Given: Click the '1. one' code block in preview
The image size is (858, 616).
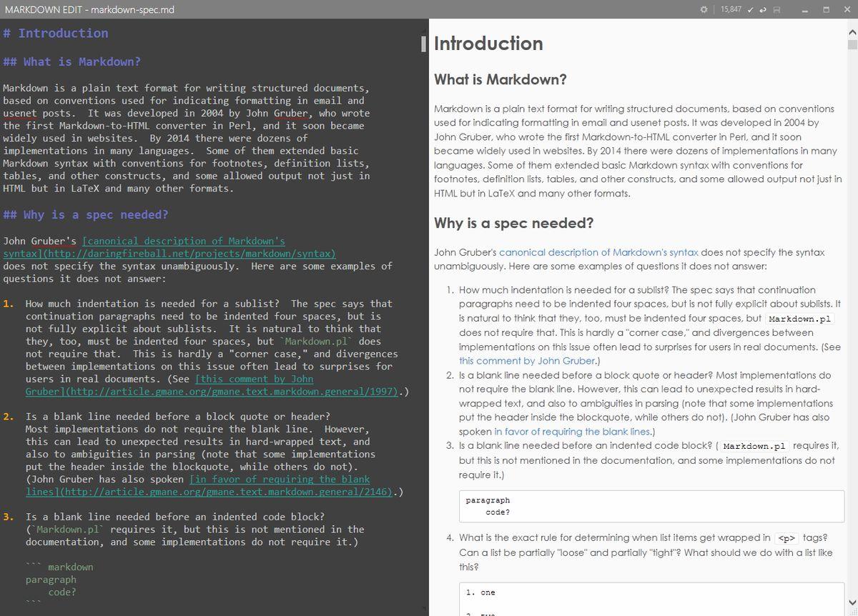Looking at the screenshot, I should (651, 599).
